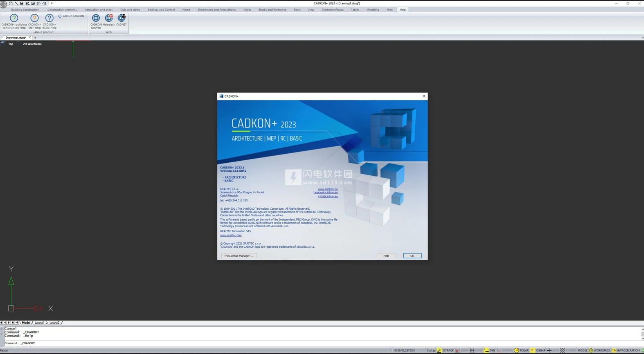The height and width of the screenshot is (354, 644).
Task: Open the www.graitec.com link
Action: pos(231,235)
